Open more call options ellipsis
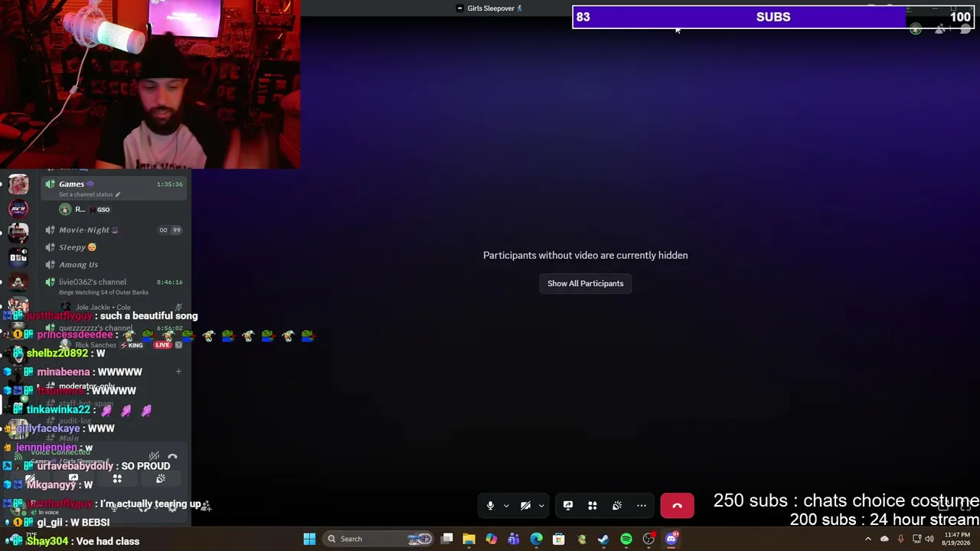Image resolution: width=980 pixels, height=551 pixels. (642, 506)
